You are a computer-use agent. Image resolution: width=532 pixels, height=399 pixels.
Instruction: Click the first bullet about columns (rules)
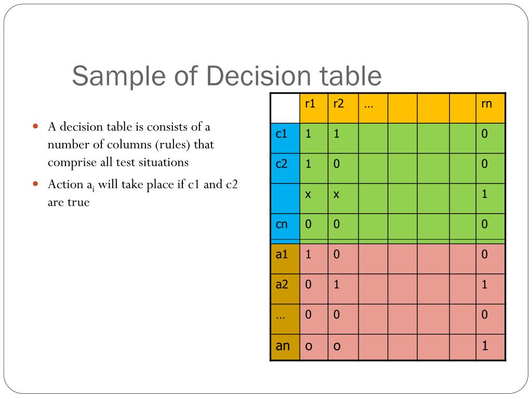130,144
